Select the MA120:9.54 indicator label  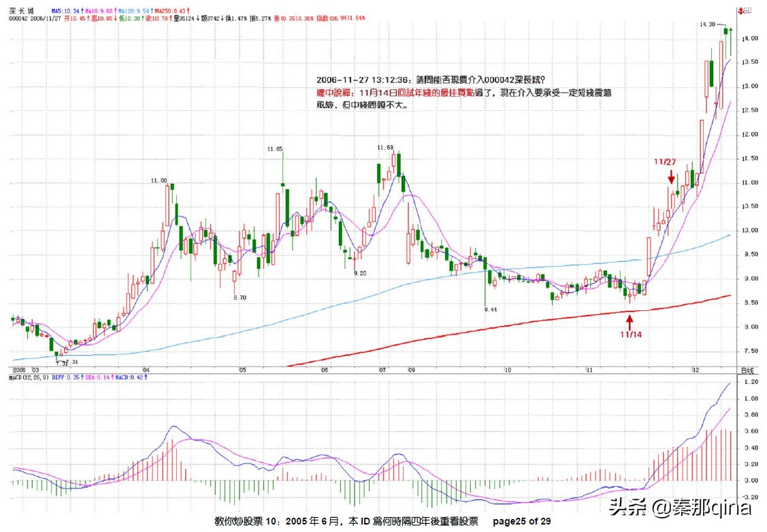tap(135, 11)
